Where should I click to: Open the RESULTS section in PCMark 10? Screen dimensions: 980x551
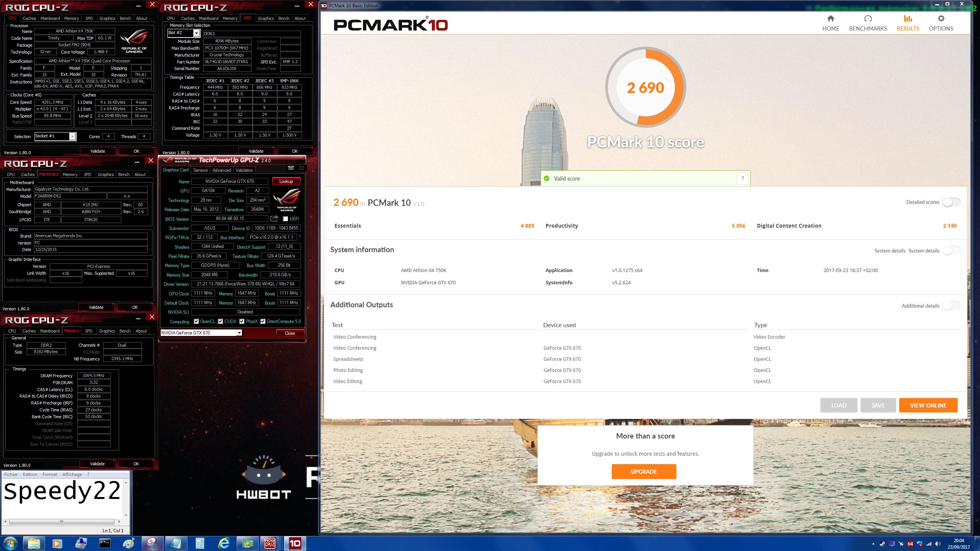[x=908, y=23]
